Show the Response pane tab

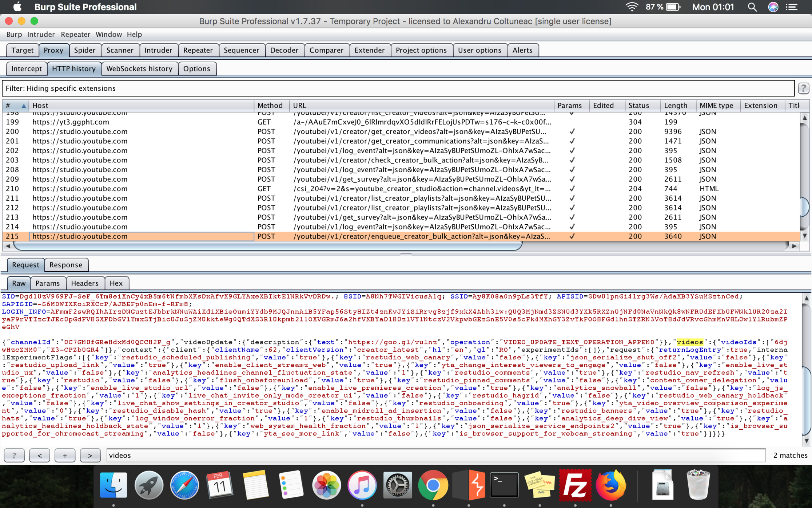point(66,265)
